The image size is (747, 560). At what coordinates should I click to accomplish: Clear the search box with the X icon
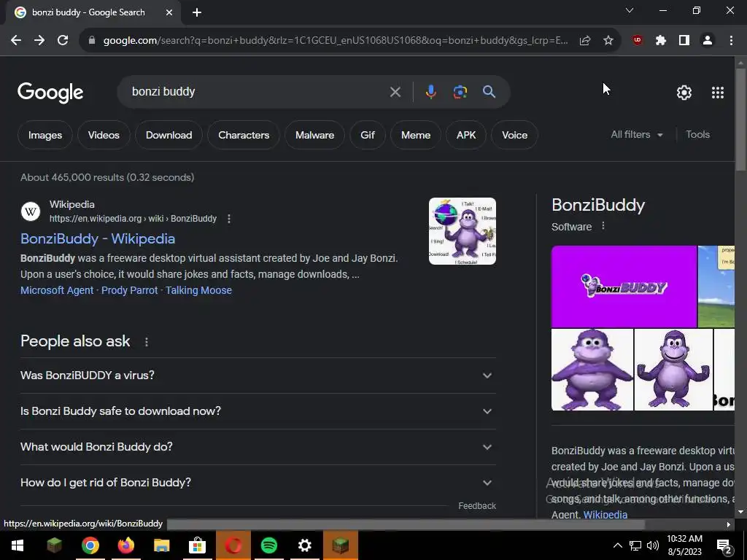[395, 92]
